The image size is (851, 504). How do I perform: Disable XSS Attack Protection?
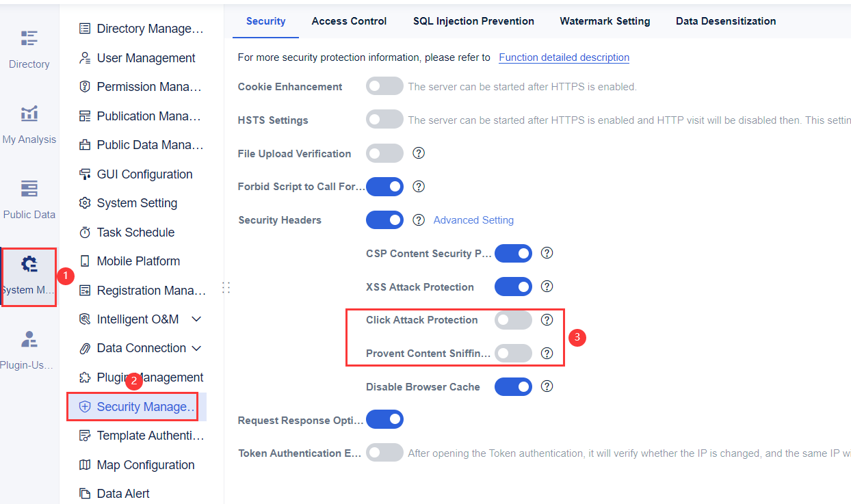[513, 286]
